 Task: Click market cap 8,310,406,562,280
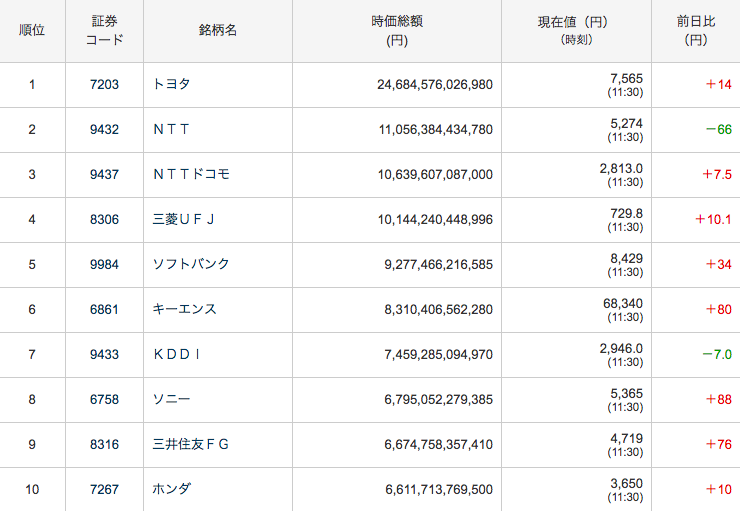pos(438,310)
